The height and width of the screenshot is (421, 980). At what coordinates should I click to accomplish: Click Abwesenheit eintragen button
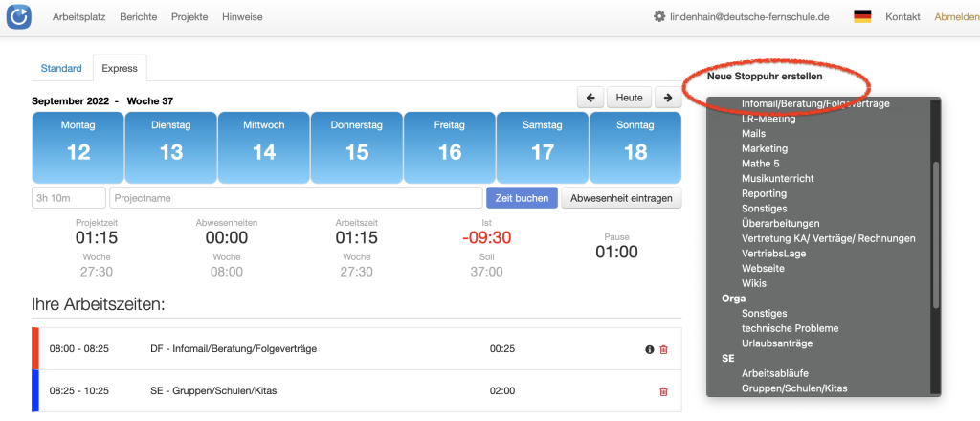coord(621,198)
